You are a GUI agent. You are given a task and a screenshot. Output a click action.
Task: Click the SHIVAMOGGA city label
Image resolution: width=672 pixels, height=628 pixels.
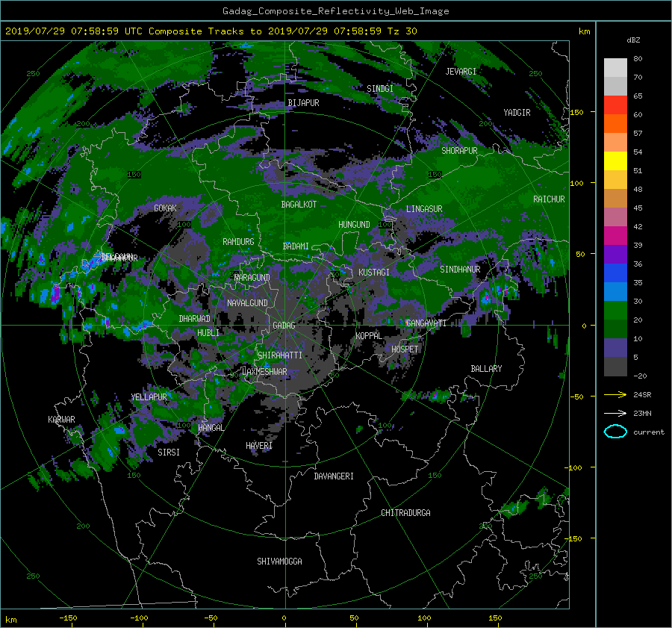click(x=279, y=562)
